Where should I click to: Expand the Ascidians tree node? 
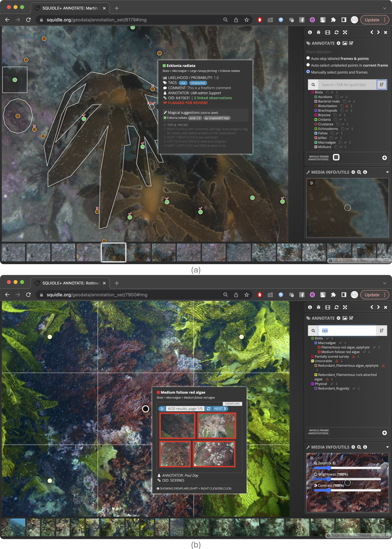pyautogui.click(x=316, y=97)
